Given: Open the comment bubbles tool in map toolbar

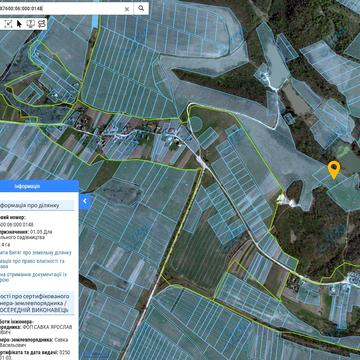Looking at the screenshot, I should tap(41, 24).
